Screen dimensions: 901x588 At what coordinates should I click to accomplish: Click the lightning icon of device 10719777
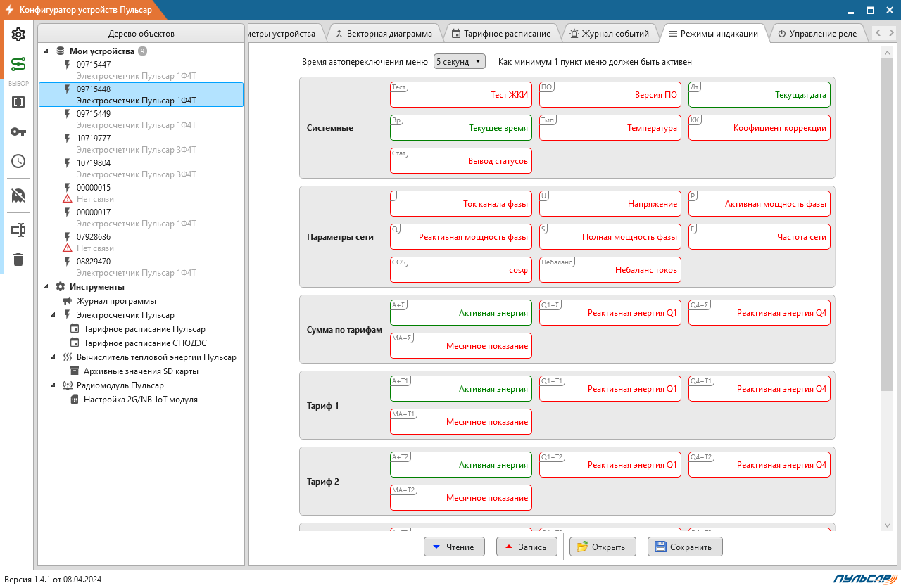(68, 139)
